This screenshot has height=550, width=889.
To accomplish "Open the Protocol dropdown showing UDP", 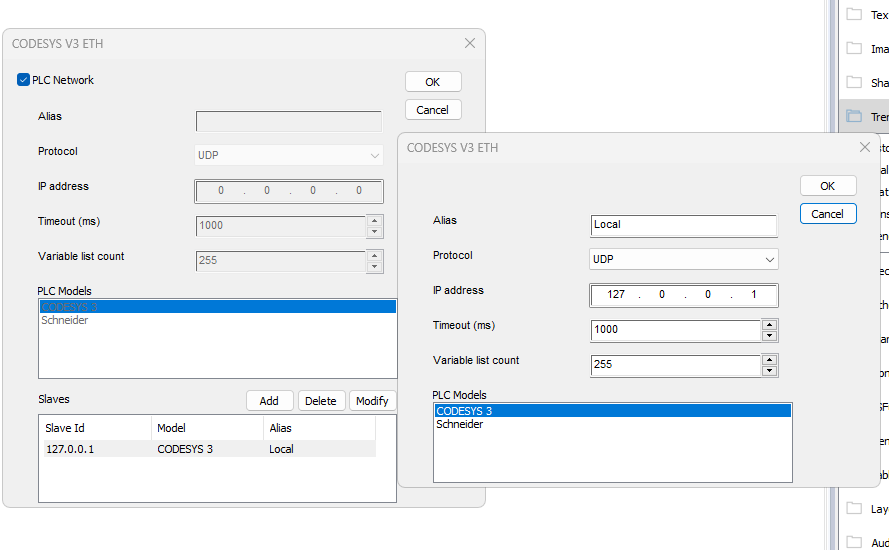I will (x=684, y=259).
